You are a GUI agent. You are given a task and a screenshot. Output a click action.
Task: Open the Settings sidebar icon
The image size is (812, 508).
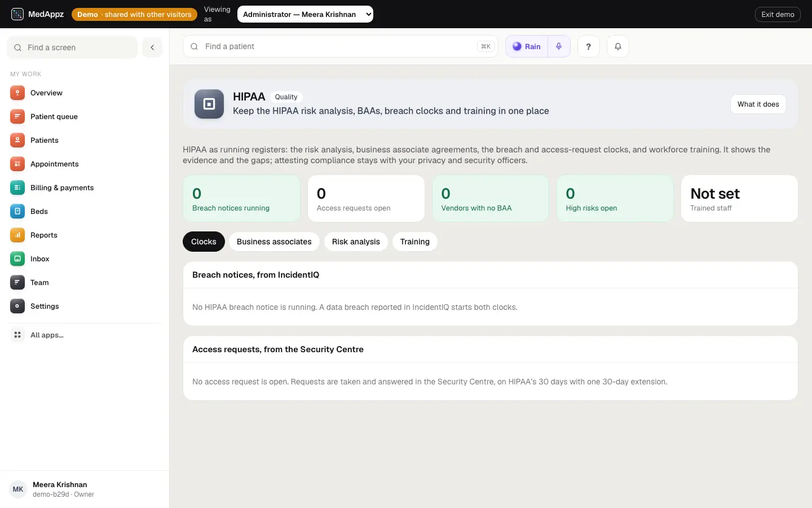[x=17, y=306]
